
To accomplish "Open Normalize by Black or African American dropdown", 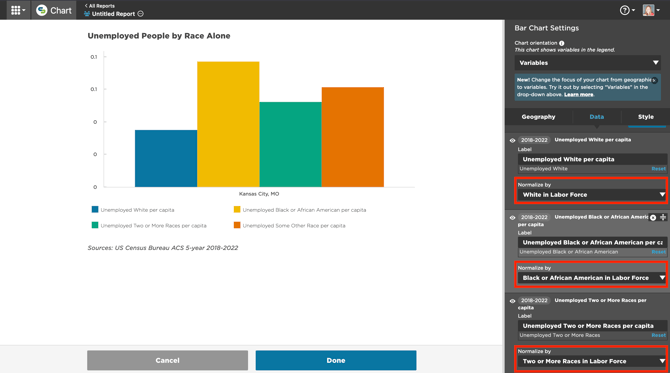I will [x=592, y=278].
